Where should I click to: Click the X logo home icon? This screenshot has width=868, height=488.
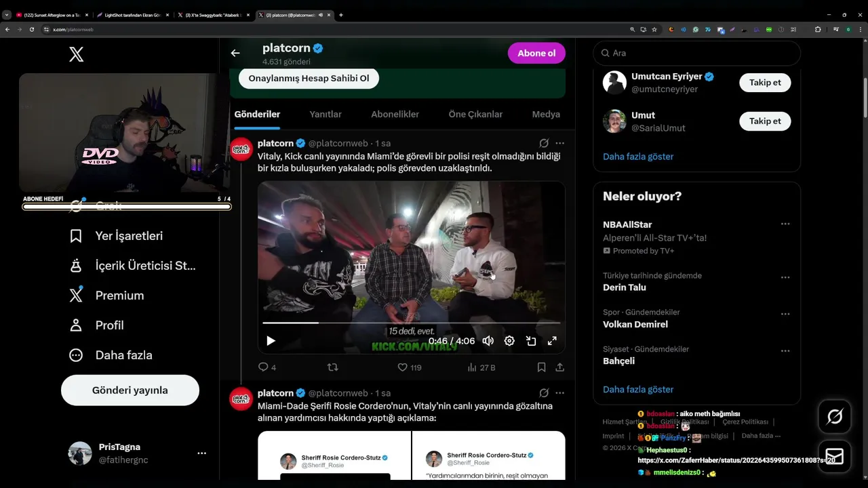(x=77, y=55)
